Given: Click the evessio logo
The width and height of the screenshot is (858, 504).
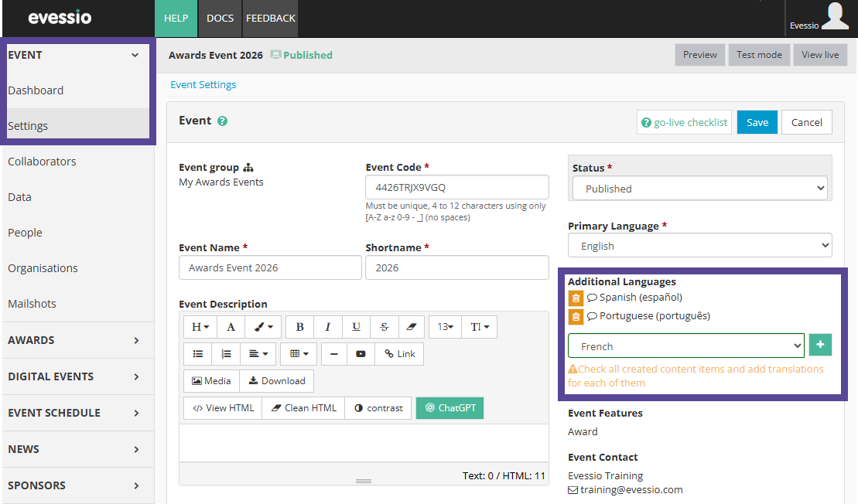Looking at the screenshot, I should [60, 18].
